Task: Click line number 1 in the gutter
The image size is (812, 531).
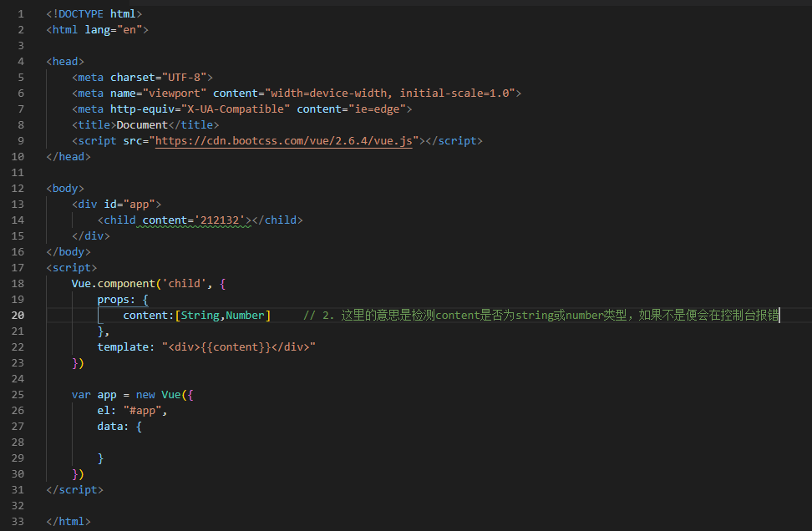Action: click(x=21, y=14)
